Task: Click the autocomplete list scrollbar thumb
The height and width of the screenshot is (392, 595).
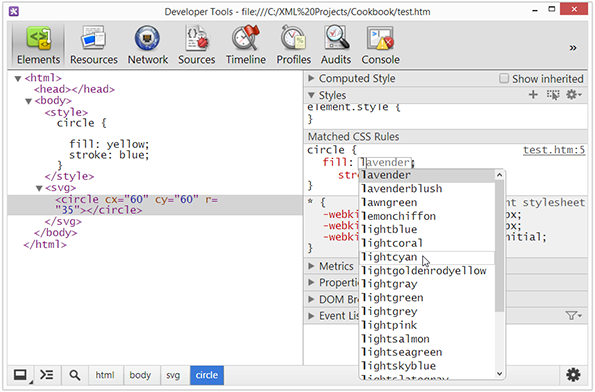Action: pos(499,246)
